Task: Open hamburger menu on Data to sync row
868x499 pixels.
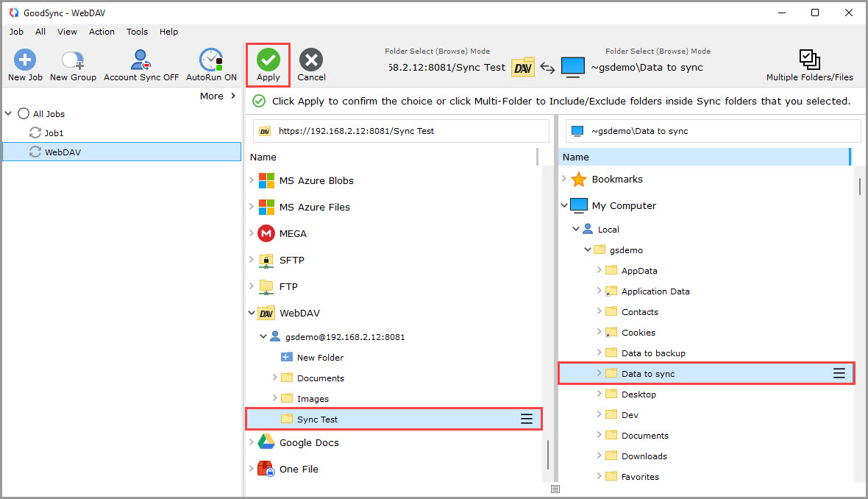Action: point(839,373)
